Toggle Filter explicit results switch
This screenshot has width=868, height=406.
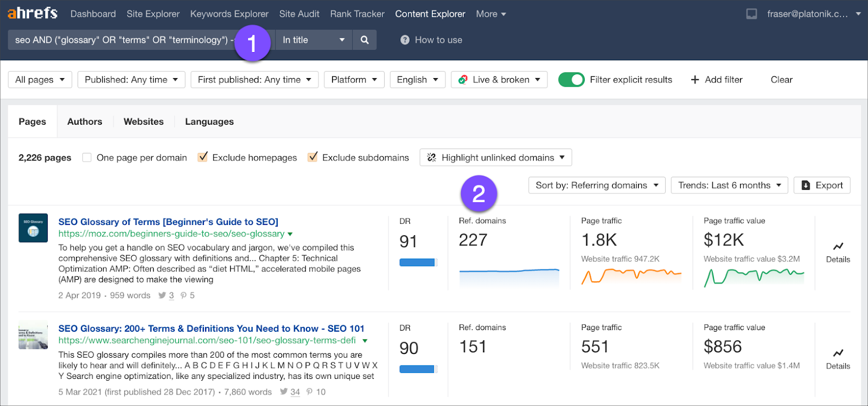[x=571, y=80]
